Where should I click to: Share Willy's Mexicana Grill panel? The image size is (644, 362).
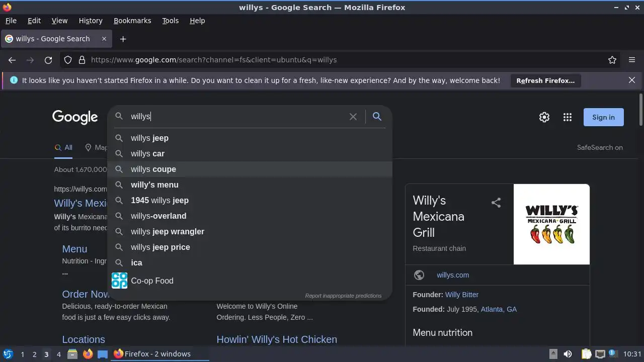tap(496, 203)
